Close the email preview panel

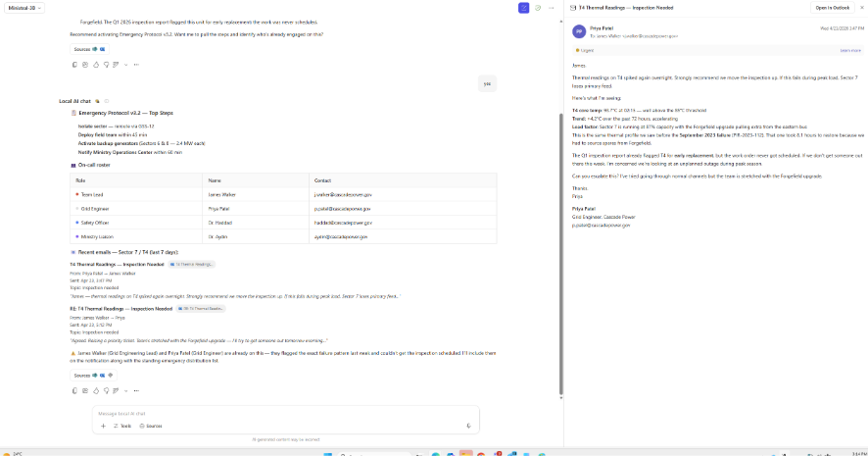(x=861, y=8)
